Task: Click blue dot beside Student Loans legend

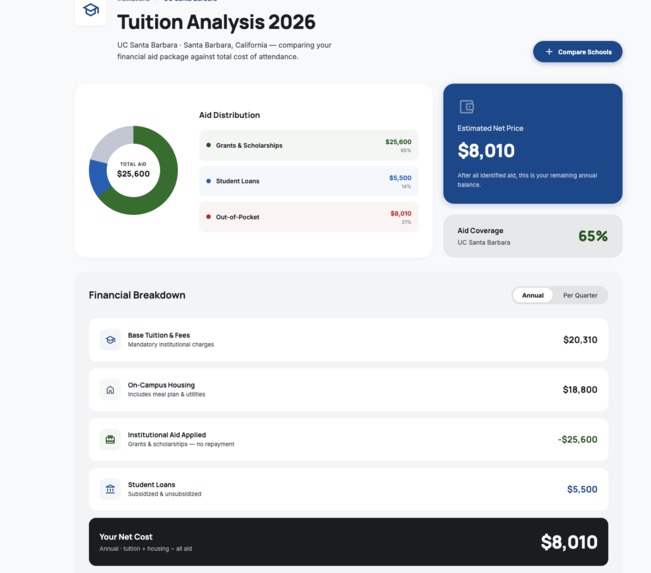Action: [208, 181]
